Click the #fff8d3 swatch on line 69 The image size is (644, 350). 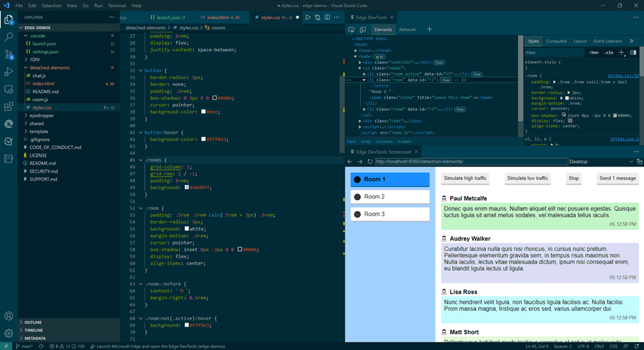[186, 325]
